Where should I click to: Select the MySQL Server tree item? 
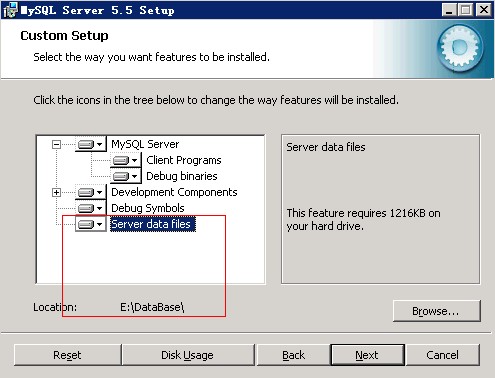tap(145, 144)
